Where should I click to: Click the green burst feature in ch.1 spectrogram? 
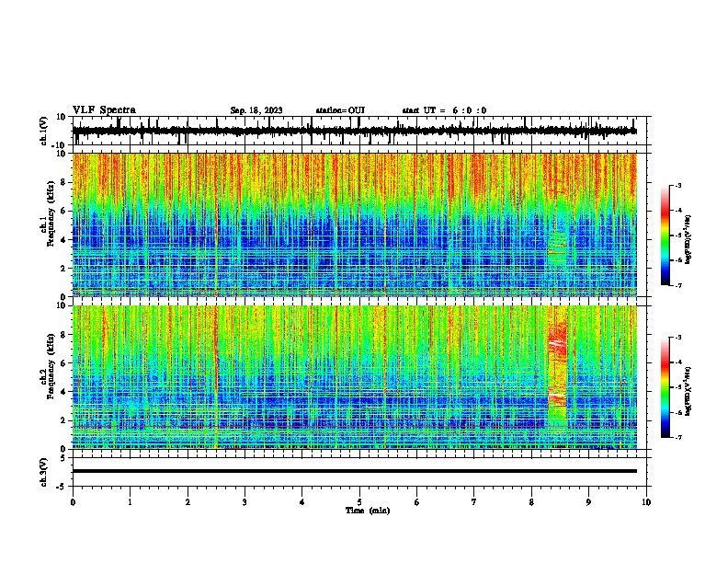click(557, 248)
